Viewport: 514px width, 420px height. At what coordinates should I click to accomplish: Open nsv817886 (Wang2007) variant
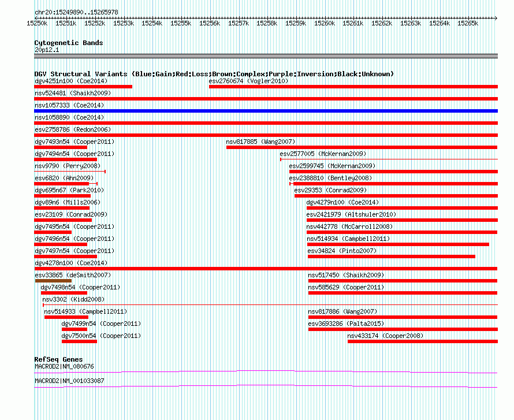(342, 311)
